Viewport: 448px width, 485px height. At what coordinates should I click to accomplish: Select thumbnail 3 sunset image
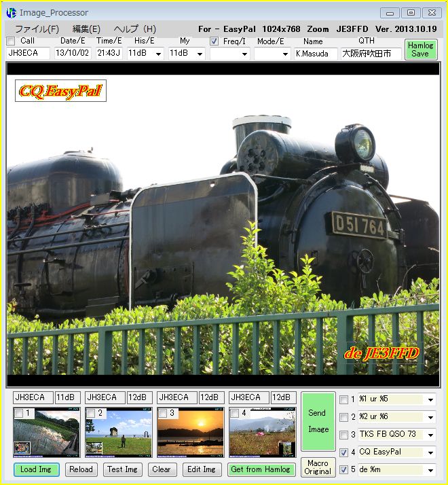click(190, 433)
